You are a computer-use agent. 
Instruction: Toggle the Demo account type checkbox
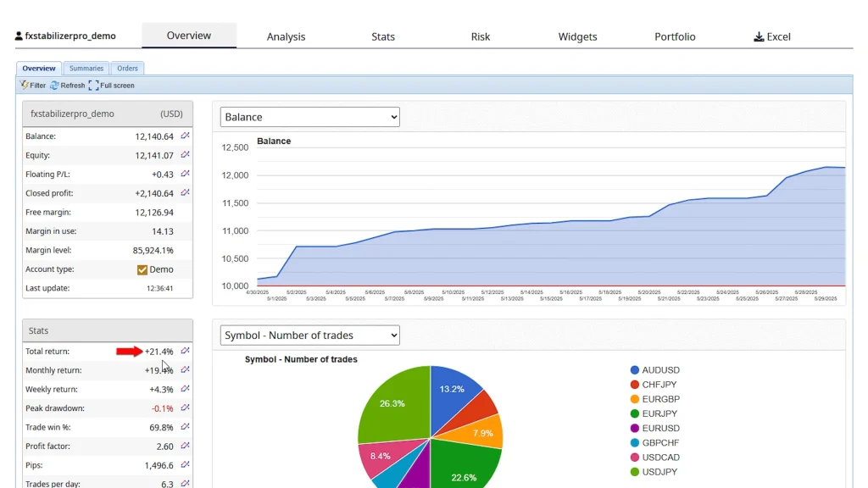pyautogui.click(x=142, y=269)
